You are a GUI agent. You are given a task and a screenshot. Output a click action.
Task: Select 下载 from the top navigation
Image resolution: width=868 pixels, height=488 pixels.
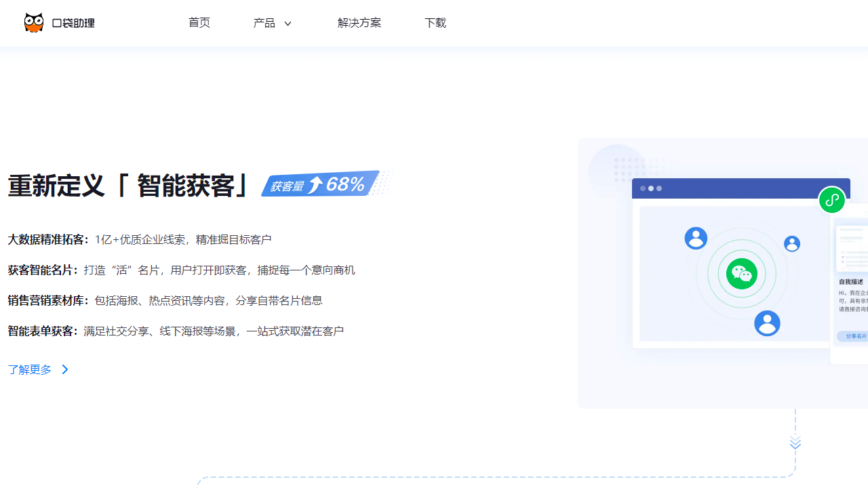point(435,22)
